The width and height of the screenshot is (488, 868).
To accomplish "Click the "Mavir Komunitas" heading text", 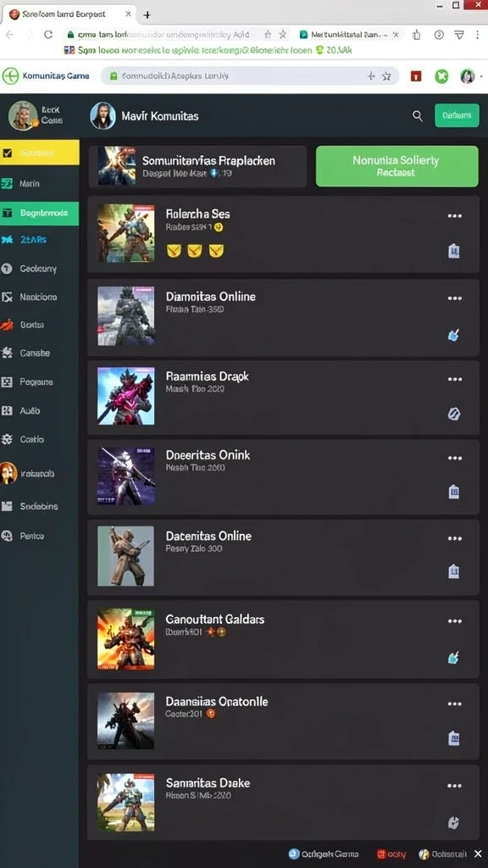I will [160, 116].
